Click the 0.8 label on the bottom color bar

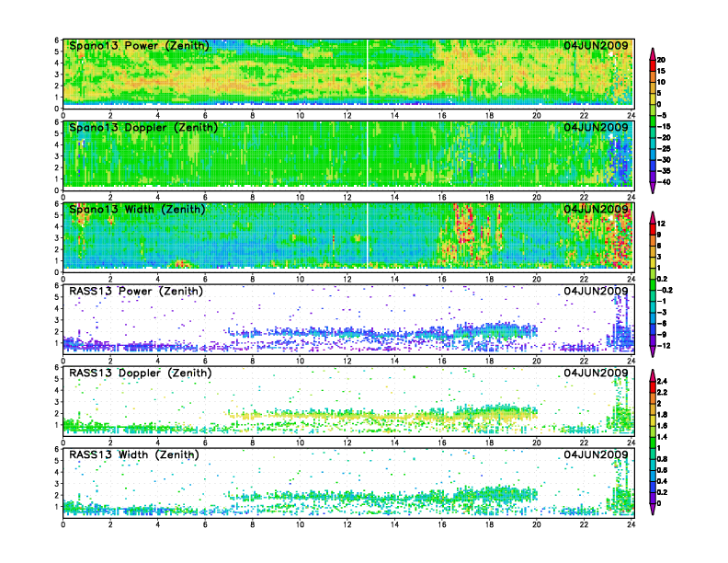663,459
